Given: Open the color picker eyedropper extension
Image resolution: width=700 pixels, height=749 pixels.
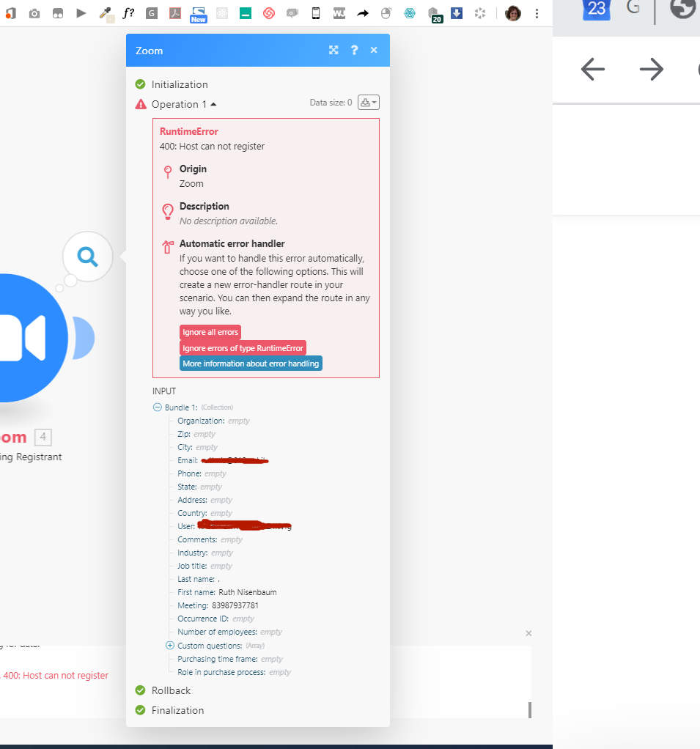Looking at the screenshot, I should tap(106, 14).
